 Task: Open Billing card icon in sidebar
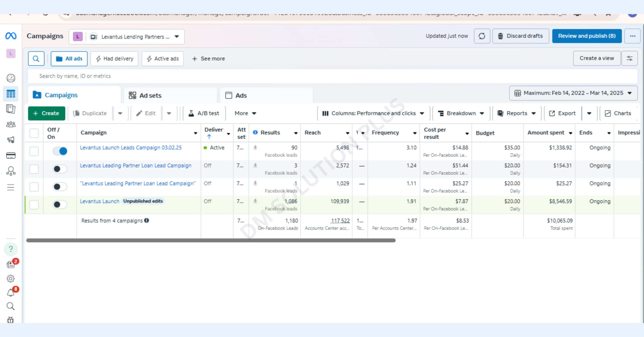click(x=11, y=156)
